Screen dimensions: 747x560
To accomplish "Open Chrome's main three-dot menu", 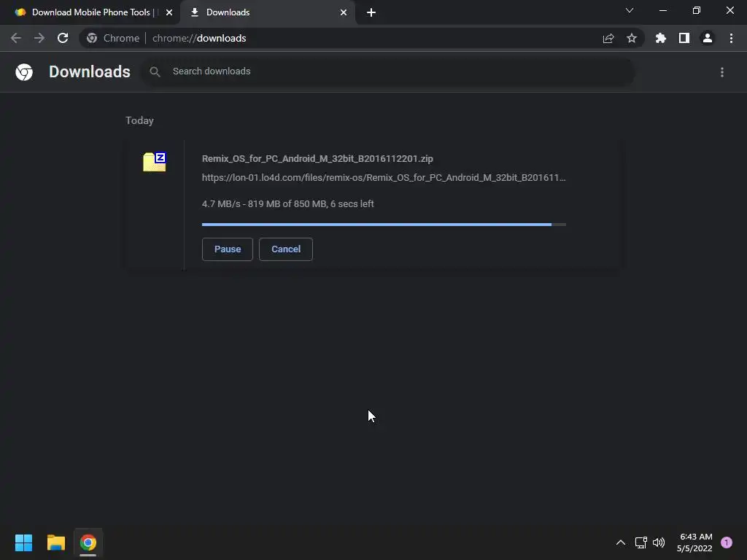I will (x=731, y=38).
